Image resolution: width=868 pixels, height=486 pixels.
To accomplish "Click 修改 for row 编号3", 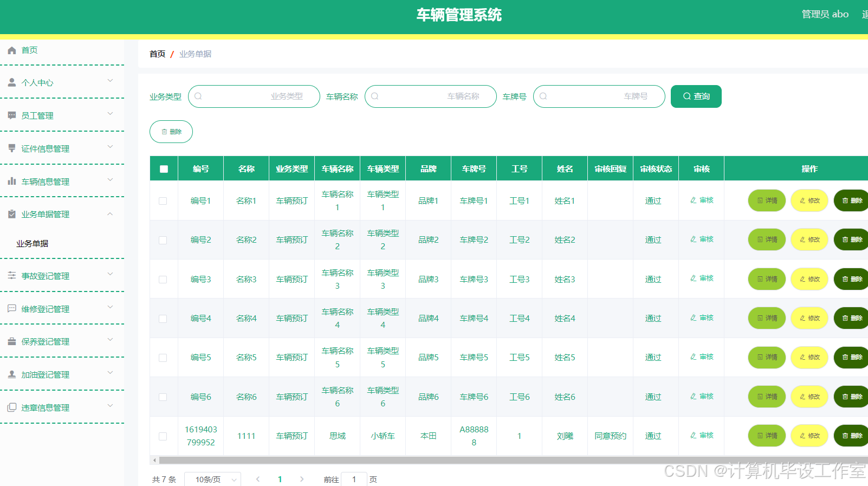I will point(809,279).
